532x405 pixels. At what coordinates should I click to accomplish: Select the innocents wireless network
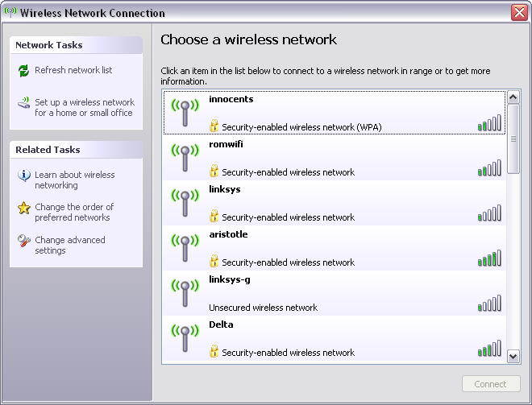tap(231, 100)
